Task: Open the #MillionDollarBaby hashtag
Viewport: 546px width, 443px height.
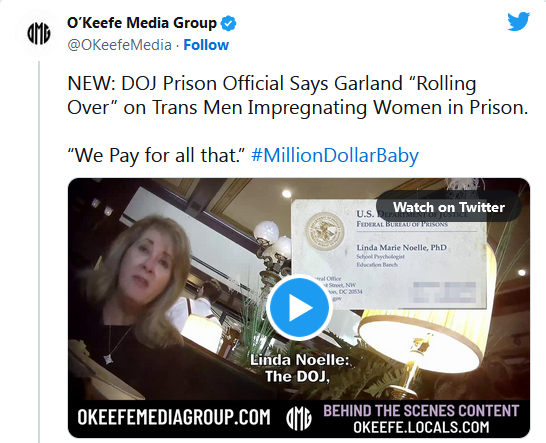Action: click(335, 155)
